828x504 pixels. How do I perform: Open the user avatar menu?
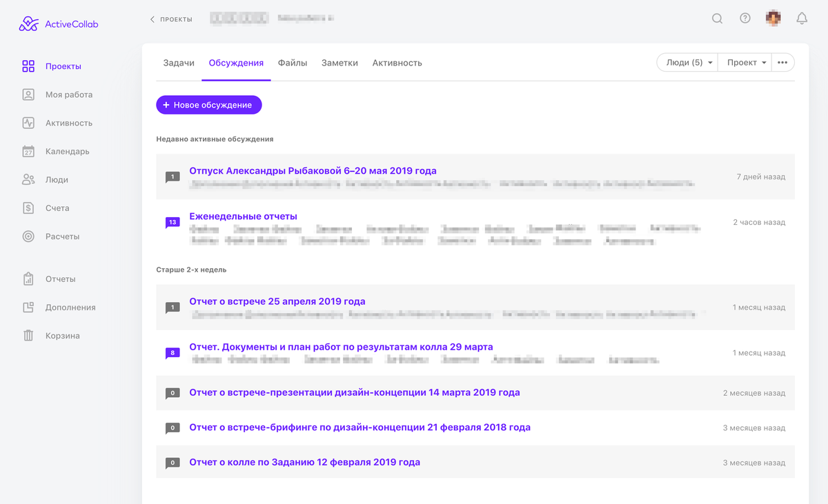(x=773, y=19)
